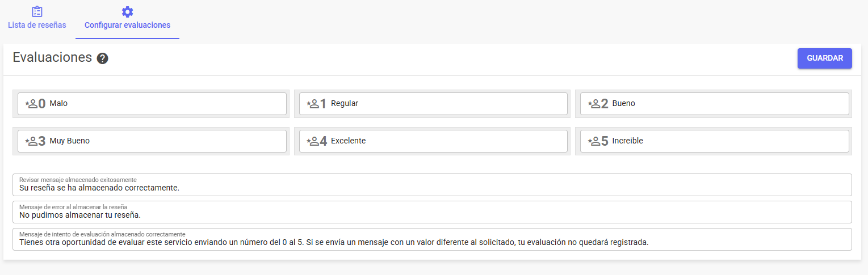The height and width of the screenshot is (275, 868).
Task: Click into the Muy Bueno label field
Action: pos(152,141)
